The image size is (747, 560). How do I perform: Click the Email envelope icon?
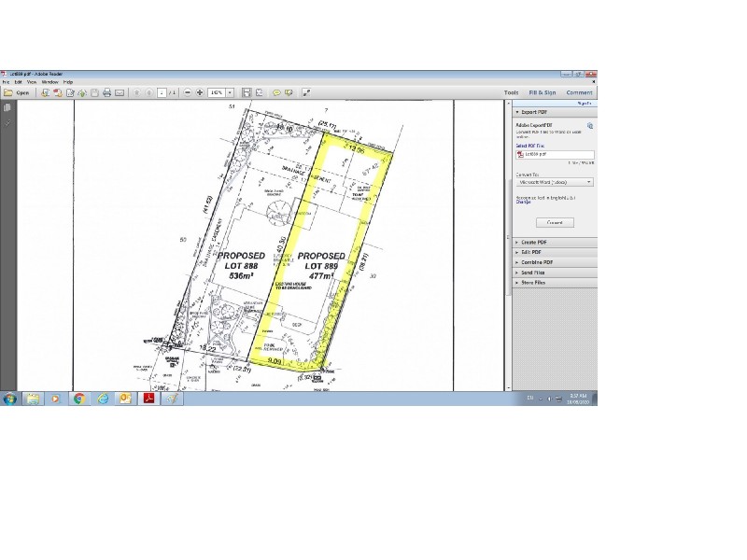pyautogui.click(x=120, y=92)
